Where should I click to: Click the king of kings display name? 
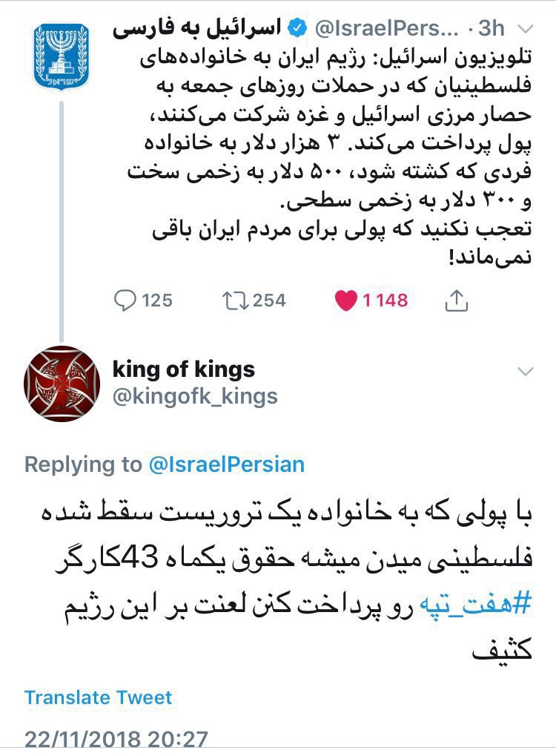(x=183, y=369)
